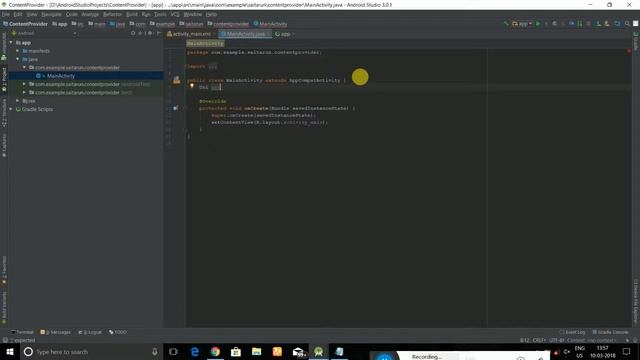The image size is (640, 360).
Task: Click the Make Project hammer icon
Action: coord(506,24)
